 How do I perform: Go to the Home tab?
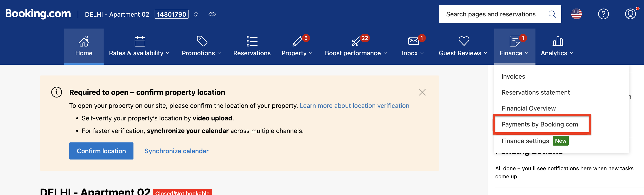84,46
